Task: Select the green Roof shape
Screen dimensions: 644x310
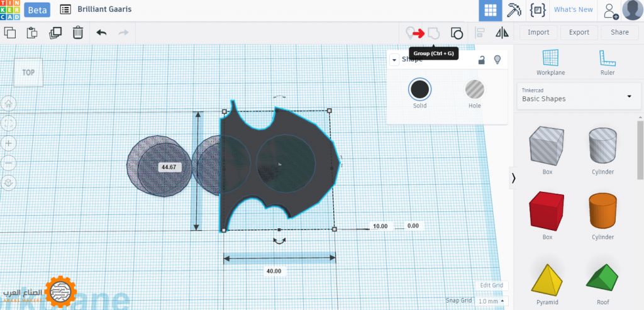Action: [602, 279]
